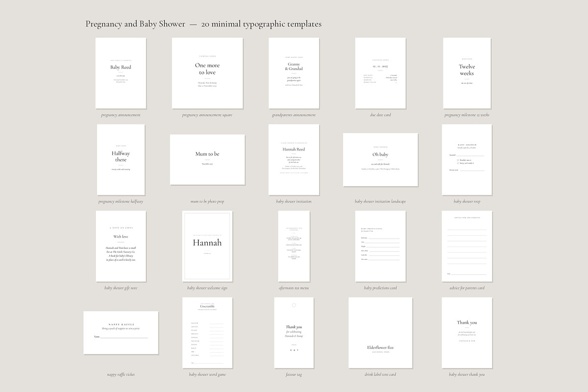Click the 'drink label tent card' caption
This screenshot has width=588, height=392.
click(380, 374)
